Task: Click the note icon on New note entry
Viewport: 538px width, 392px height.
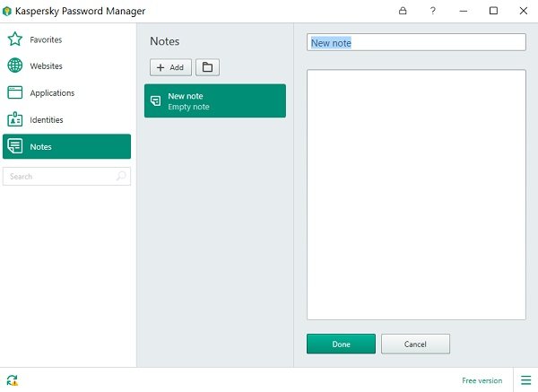Action: click(x=156, y=101)
